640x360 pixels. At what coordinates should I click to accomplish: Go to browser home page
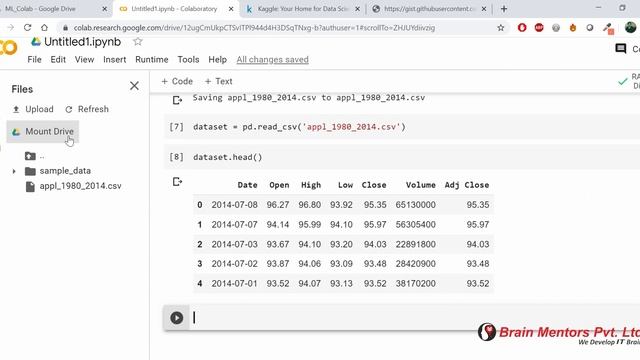pyautogui.click(x=44, y=28)
